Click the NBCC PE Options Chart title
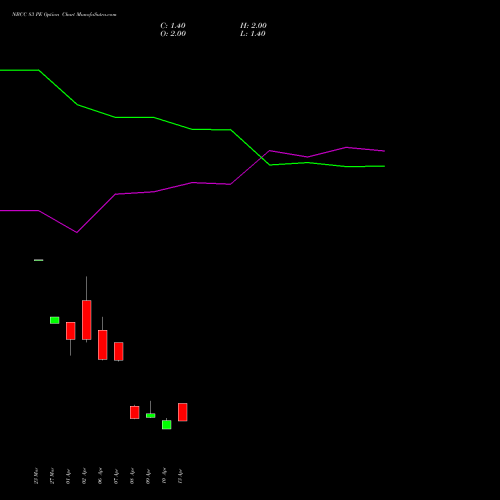This screenshot has height=500, width=500. tap(64, 15)
